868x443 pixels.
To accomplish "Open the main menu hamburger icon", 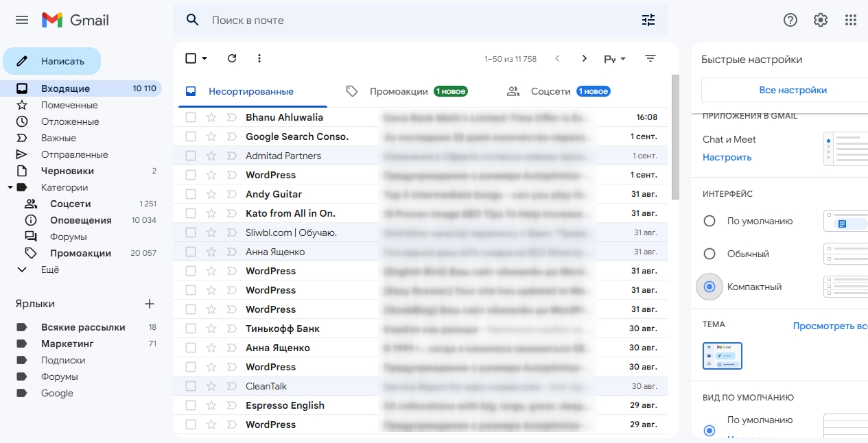I will (22, 20).
